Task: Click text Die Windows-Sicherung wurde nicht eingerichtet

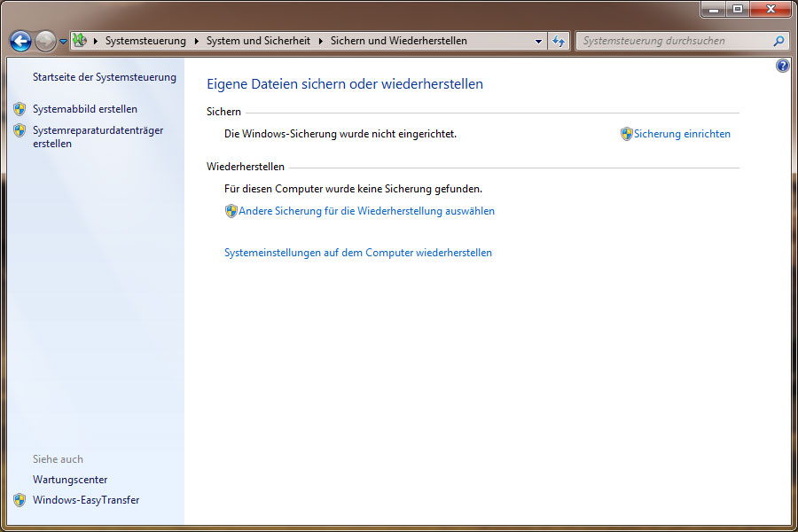Action: point(340,134)
